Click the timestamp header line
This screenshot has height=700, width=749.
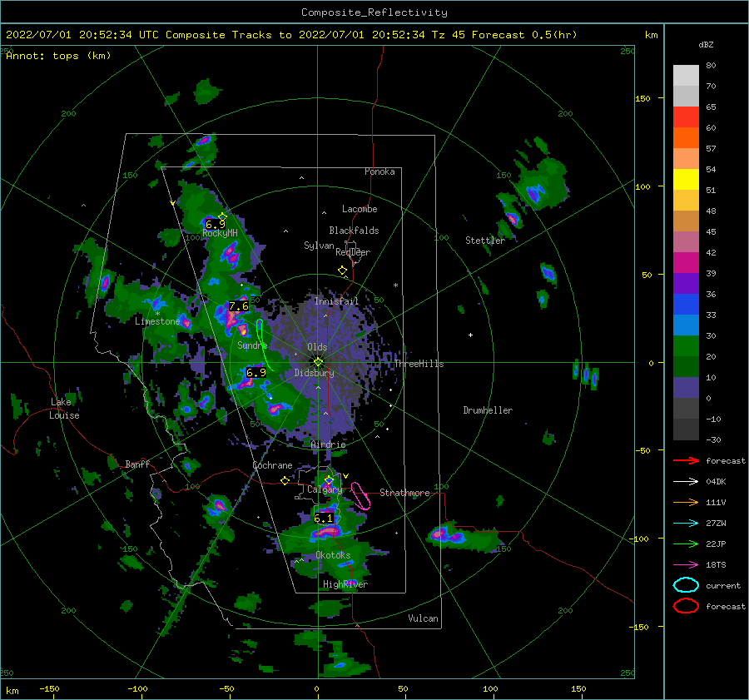pos(291,35)
